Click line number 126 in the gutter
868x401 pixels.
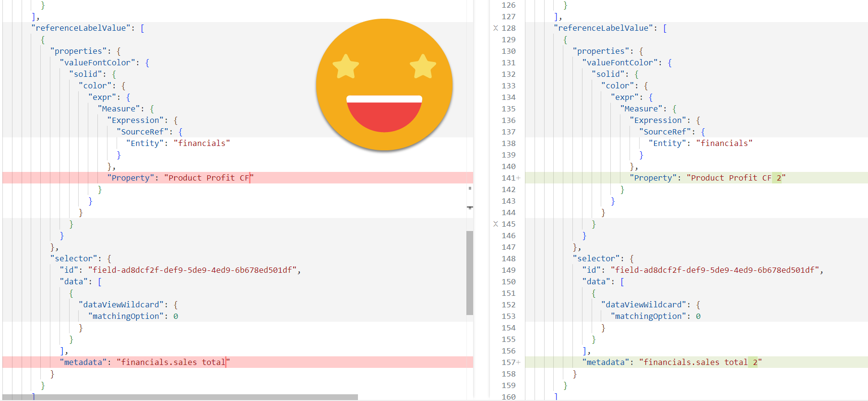508,5
